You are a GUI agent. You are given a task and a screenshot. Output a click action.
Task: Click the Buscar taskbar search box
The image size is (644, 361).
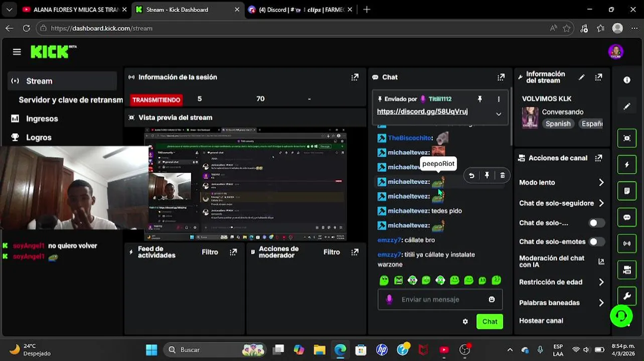[x=214, y=349]
